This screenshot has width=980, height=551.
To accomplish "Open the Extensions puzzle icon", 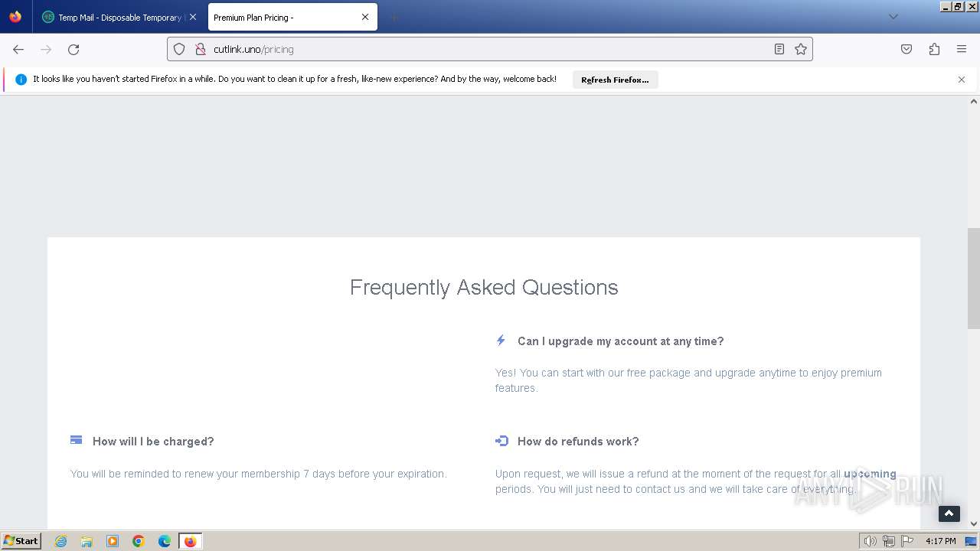I will 934,49.
